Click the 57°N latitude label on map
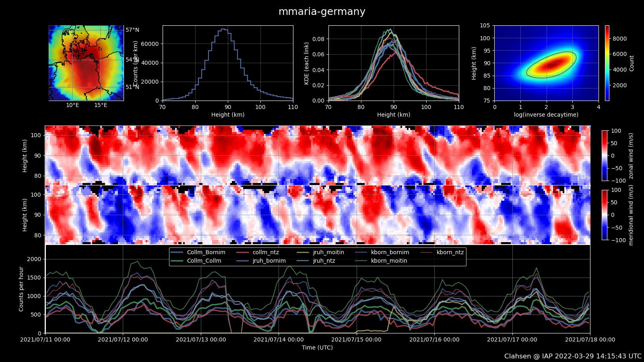Viewport: 644px width, 362px height. (x=132, y=30)
